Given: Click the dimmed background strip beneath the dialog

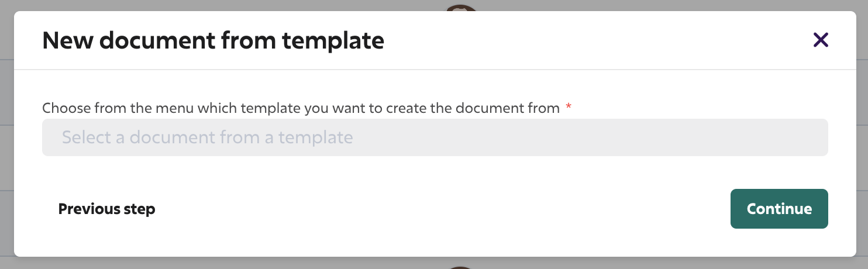Looking at the screenshot, I should pyautogui.click(x=234, y=263).
